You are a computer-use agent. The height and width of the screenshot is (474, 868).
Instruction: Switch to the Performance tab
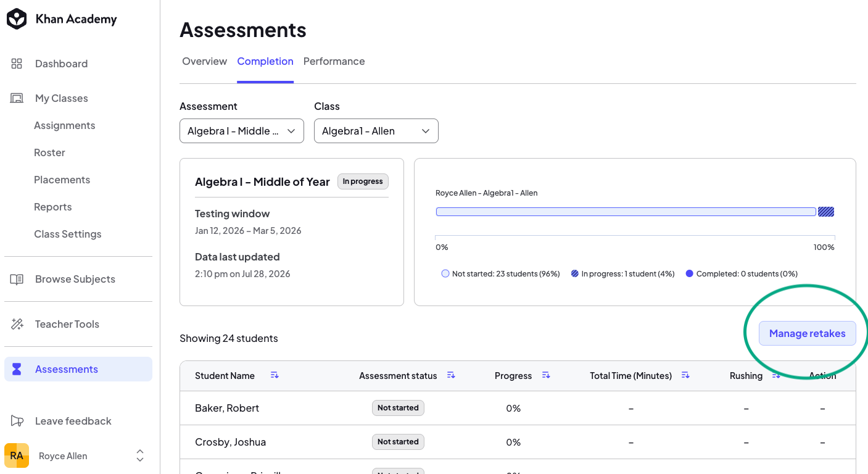tap(334, 61)
